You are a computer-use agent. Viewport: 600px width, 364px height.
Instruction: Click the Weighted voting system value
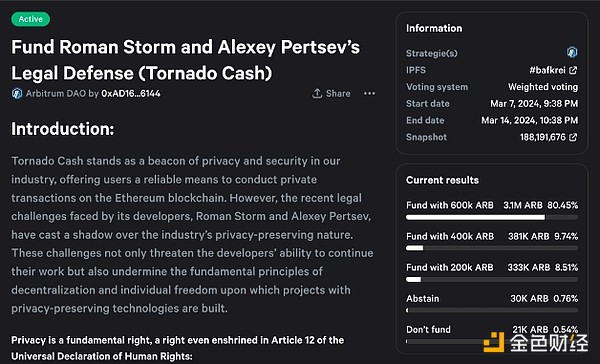pos(543,87)
